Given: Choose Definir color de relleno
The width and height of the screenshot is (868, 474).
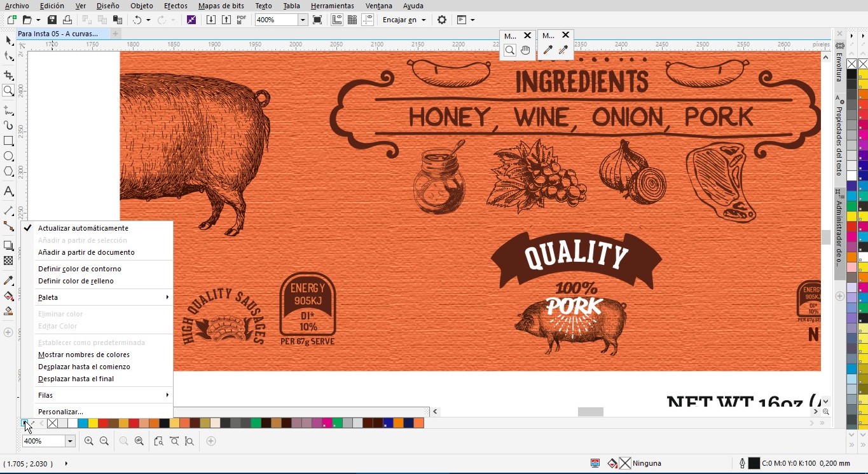Looking at the screenshot, I should click(x=76, y=281).
